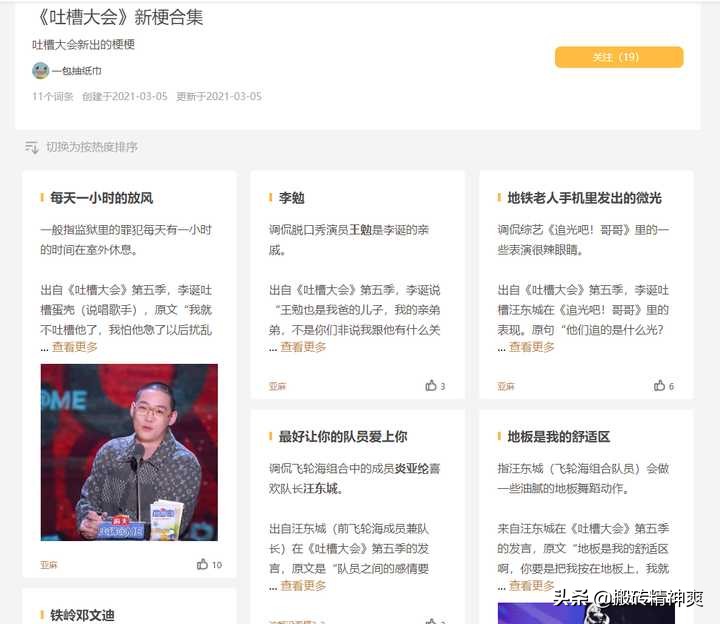
Task: Expand 查看更多 in 地铁老人手机里发出的微光 card
Action: (532, 347)
